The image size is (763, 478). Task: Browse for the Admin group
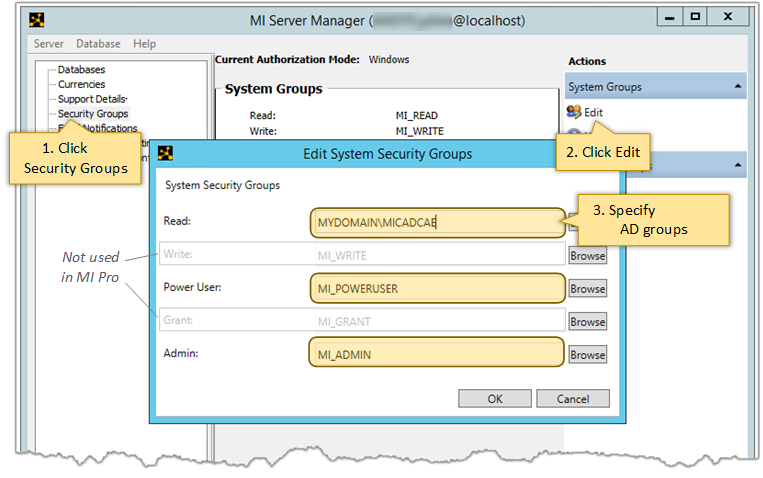[588, 355]
